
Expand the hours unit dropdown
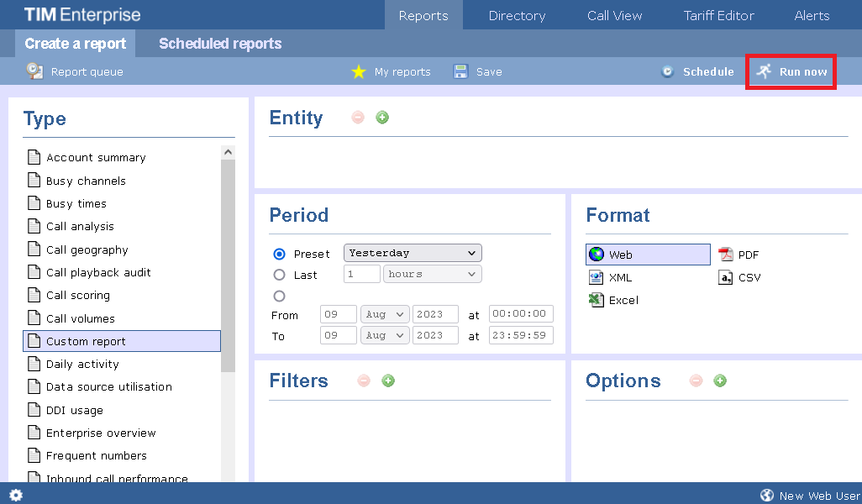tap(432, 274)
